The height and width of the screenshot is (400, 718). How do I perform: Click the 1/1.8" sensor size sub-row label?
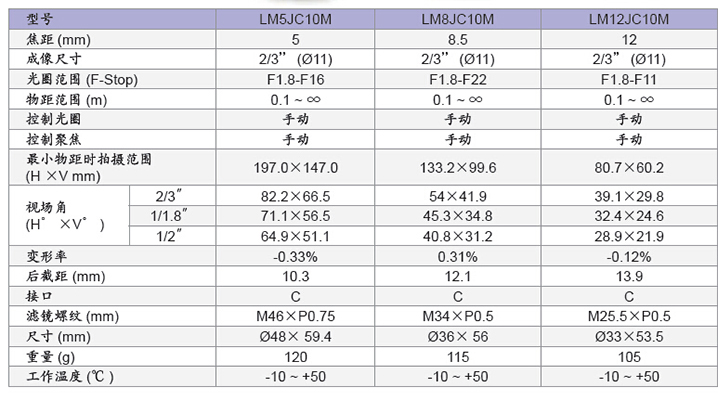click(169, 215)
